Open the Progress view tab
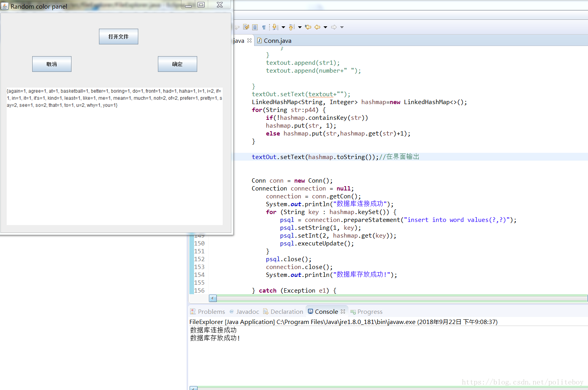 pos(366,311)
